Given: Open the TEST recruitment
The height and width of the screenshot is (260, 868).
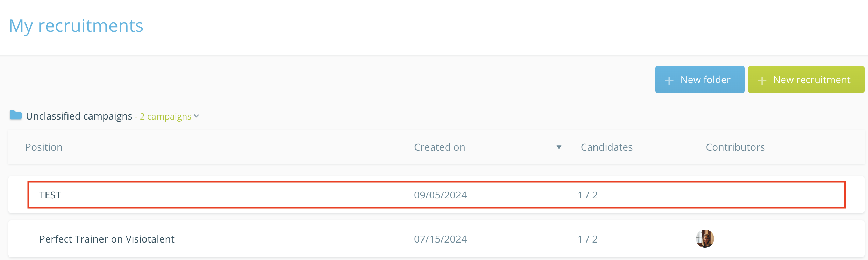Looking at the screenshot, I should (x=50, y=195).
